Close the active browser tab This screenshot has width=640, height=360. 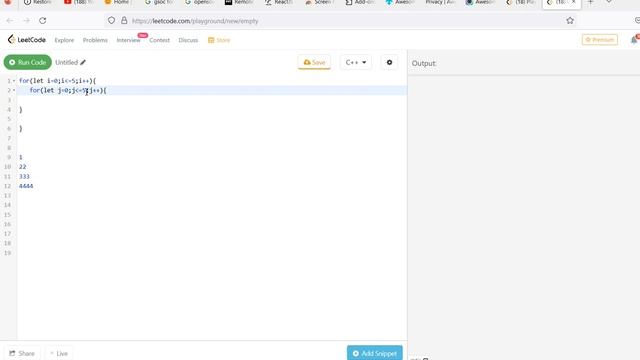coord(573,2)
